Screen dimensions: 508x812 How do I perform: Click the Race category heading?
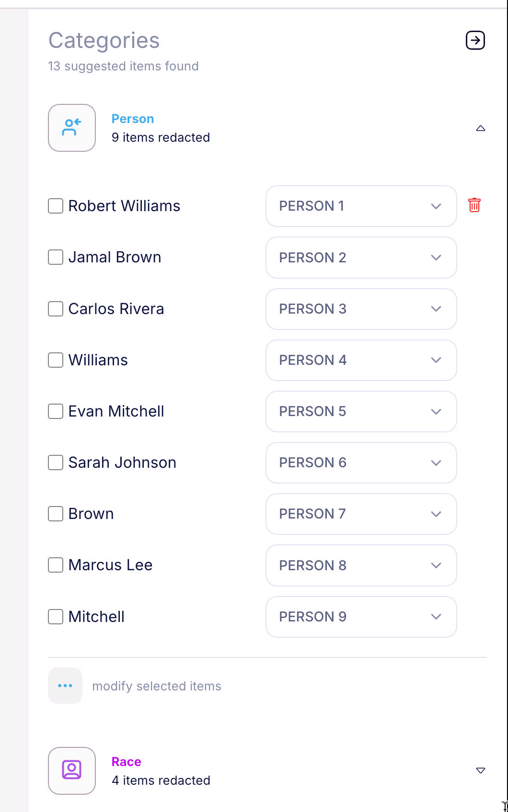(127, 762)
